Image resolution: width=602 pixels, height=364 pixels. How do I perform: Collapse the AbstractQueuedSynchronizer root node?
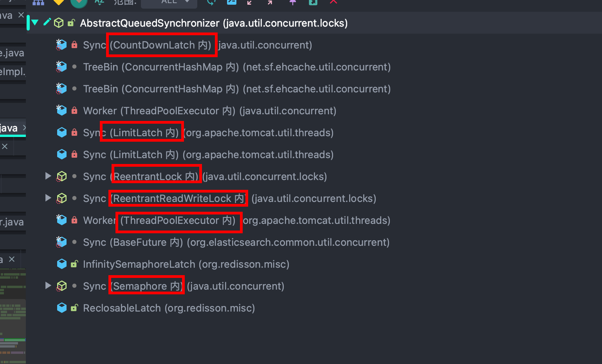[x=35, y=23]
